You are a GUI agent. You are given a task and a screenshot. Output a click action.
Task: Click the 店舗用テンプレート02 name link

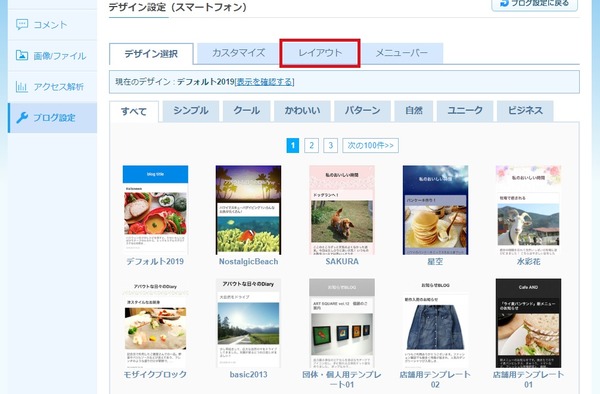click(435, 379)
